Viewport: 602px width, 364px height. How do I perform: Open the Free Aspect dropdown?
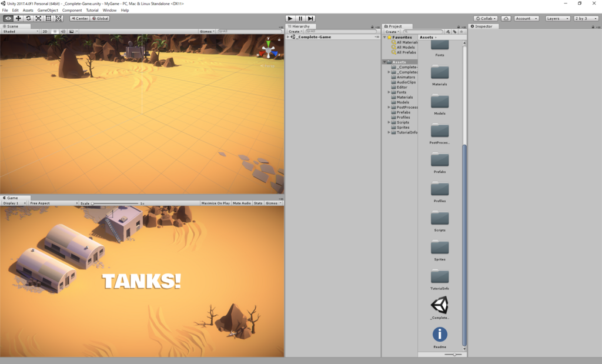[53, 203]
